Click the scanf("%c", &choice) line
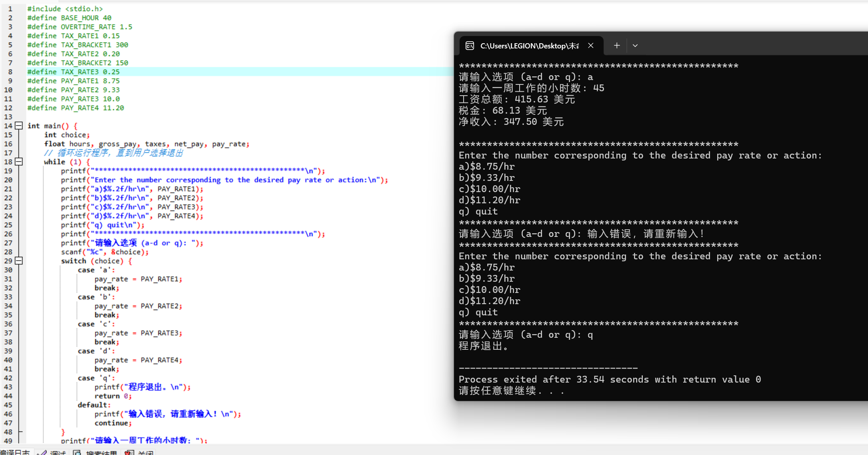The image size is (868, 455). point(104,252)
